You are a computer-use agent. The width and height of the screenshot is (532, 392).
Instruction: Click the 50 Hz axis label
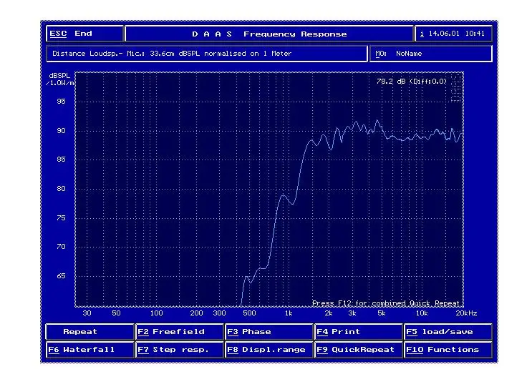[117, 313]
